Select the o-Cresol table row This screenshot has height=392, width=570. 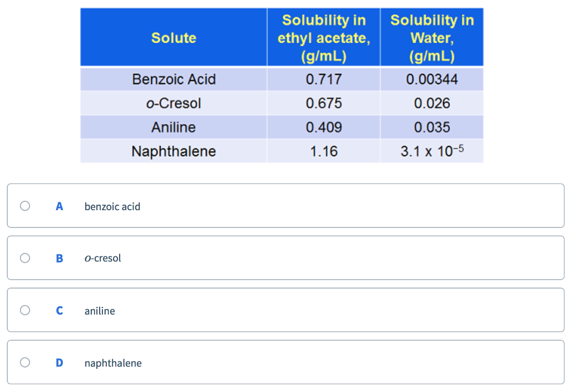click(174, 103)
